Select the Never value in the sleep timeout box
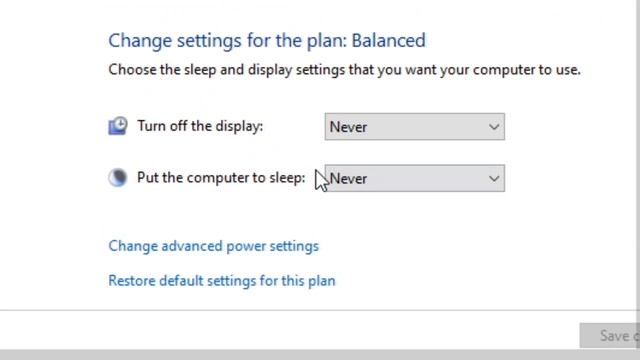Viewport: 640px width, 360px height. tap(348, 179)
